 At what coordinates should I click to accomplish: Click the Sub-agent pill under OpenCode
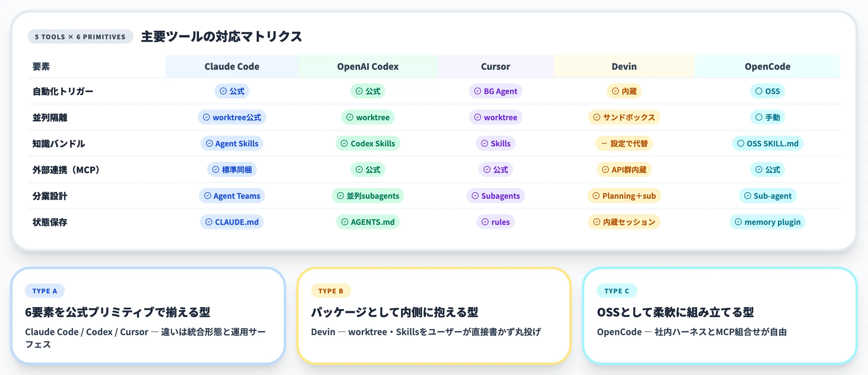pos(767,196)
